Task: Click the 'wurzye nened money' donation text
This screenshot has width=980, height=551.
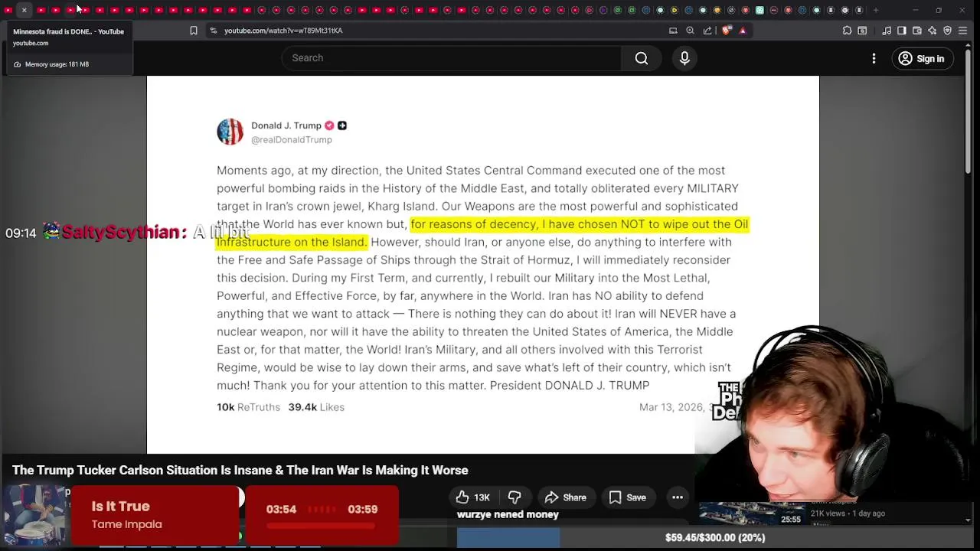Action: (x=508, y=514)
